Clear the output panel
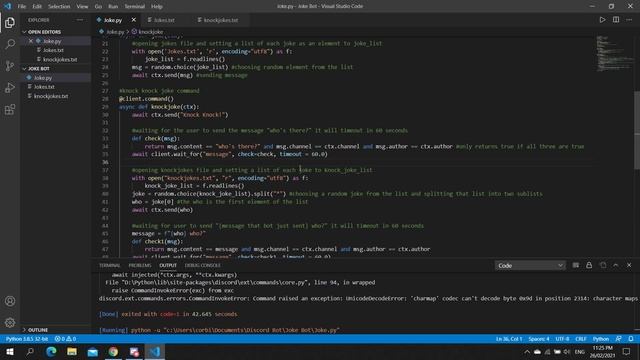 576,265
